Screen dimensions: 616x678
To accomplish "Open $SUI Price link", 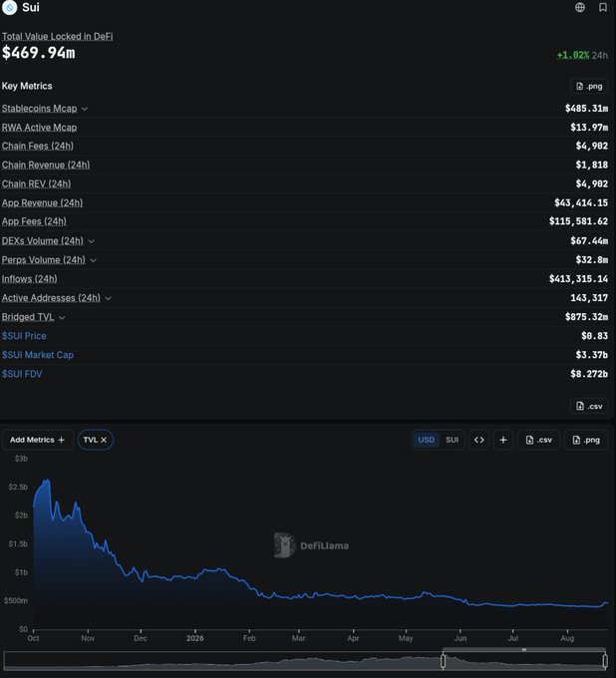I will tap(24, 336).
